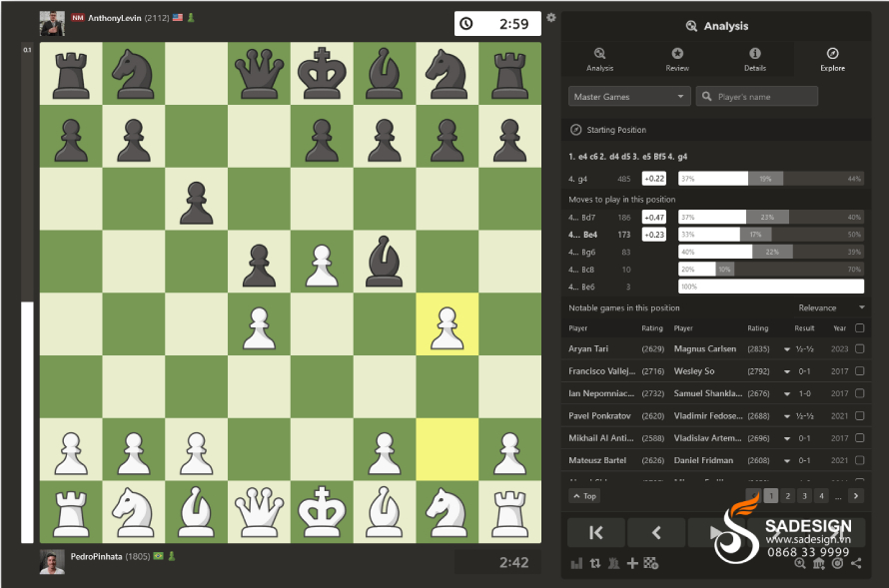This screenshot has height=588, width=889.
Task: Open the board setup editor icon
Action: (651, 563)
